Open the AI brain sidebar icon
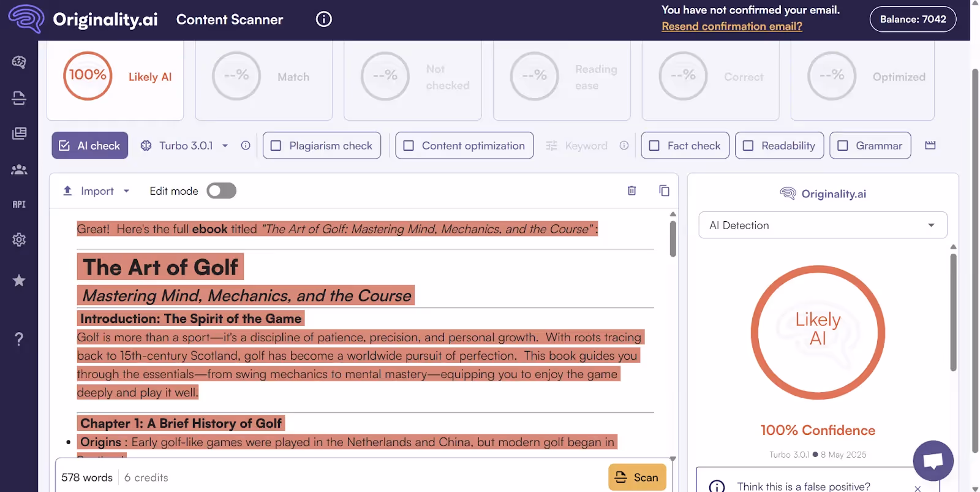The image size is (980, 492). (x=19, y=62)
